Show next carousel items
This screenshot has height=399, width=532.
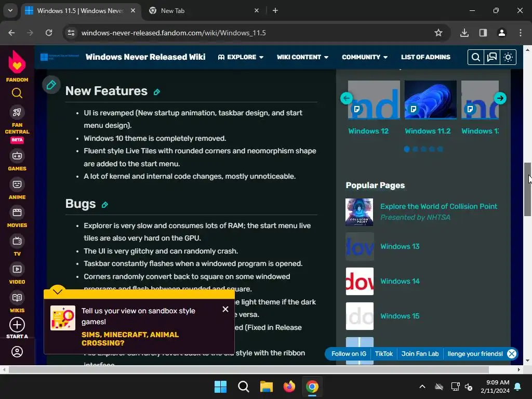[500, 98]
